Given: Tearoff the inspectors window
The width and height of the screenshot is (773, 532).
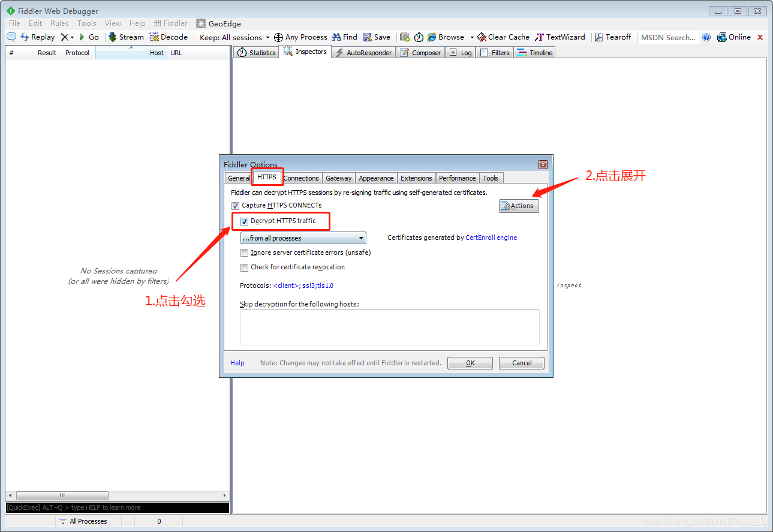Looking at the screenshot, I should click(613, 37).
